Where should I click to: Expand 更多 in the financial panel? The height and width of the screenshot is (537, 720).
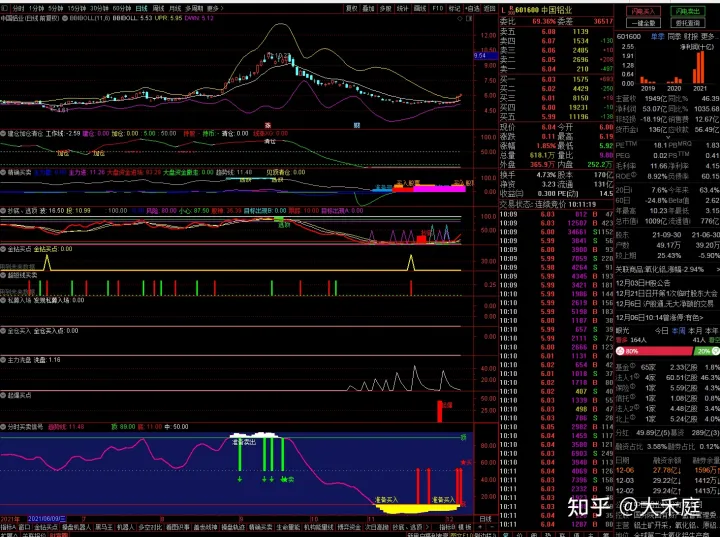(x=708, y=37)
